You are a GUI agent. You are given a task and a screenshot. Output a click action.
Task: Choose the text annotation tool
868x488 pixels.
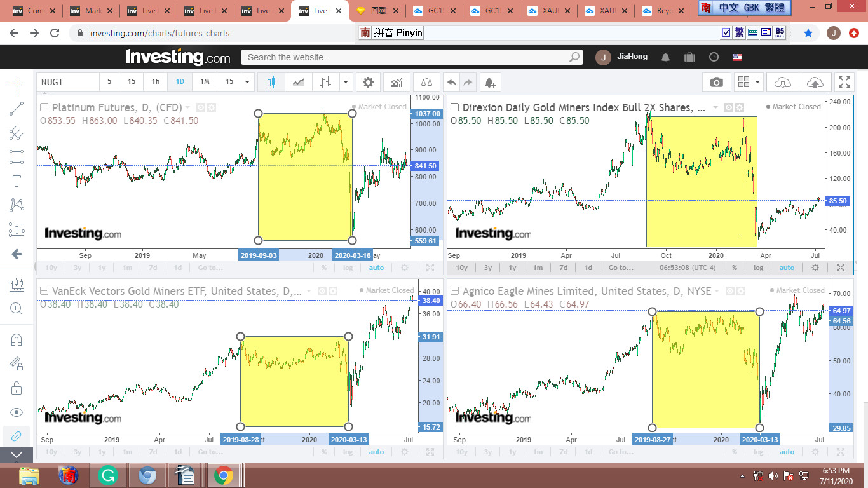click(x=17, y=181)
